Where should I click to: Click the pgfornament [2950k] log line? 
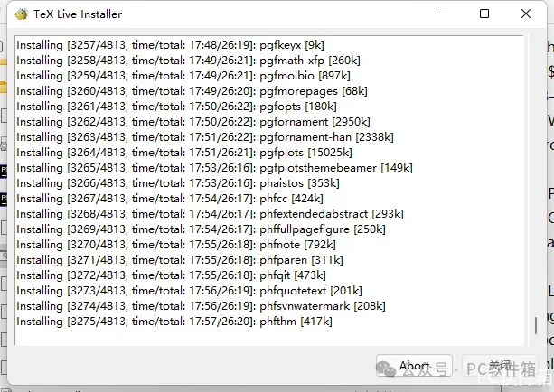coord(193,122)
